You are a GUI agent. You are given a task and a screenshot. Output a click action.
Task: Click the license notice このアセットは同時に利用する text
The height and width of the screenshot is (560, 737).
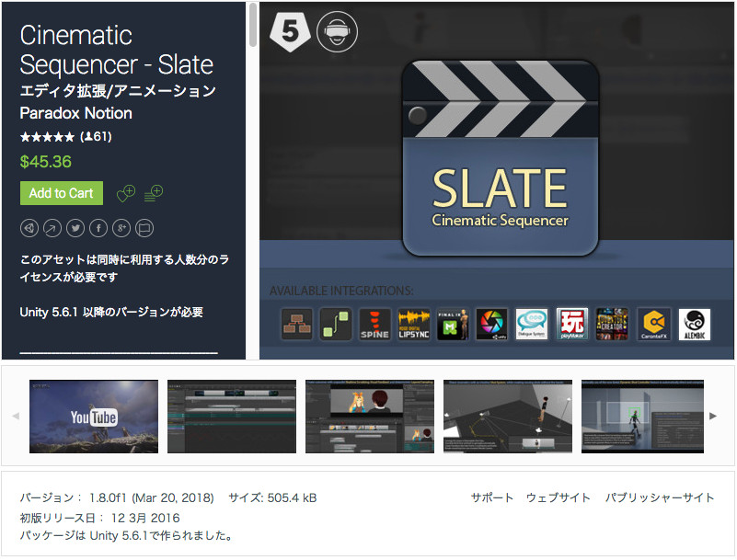[x=124, y=269]
